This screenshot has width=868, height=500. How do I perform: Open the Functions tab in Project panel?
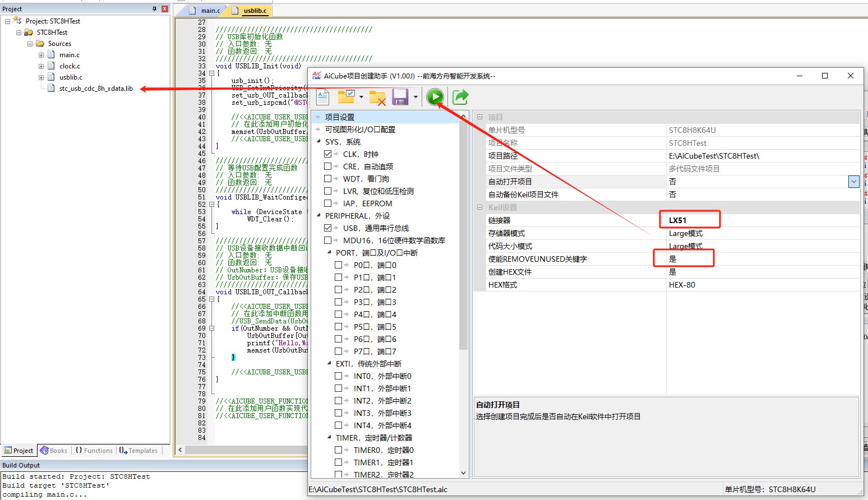click(94, 451)
